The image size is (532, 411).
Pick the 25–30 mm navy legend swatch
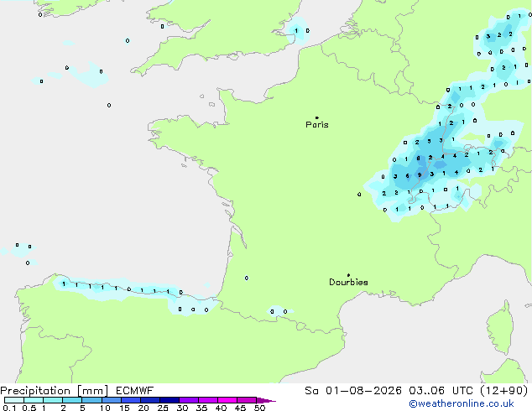coord(170,400)
